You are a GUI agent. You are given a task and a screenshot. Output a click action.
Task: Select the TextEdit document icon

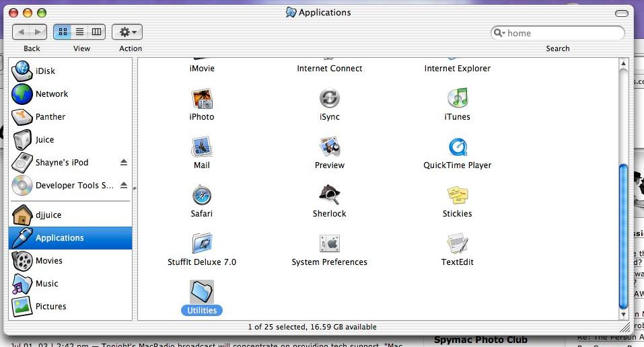pyautogui.click(x=458, y=243)
